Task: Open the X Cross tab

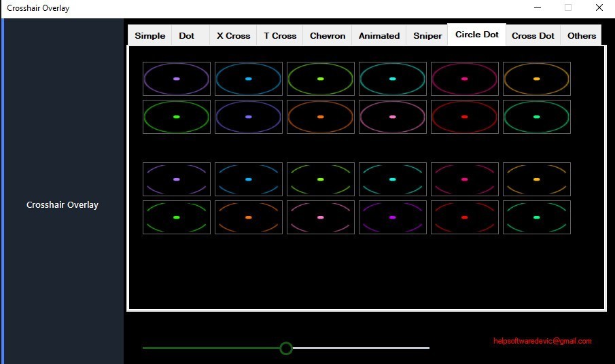Action: (x=233, y=36)
